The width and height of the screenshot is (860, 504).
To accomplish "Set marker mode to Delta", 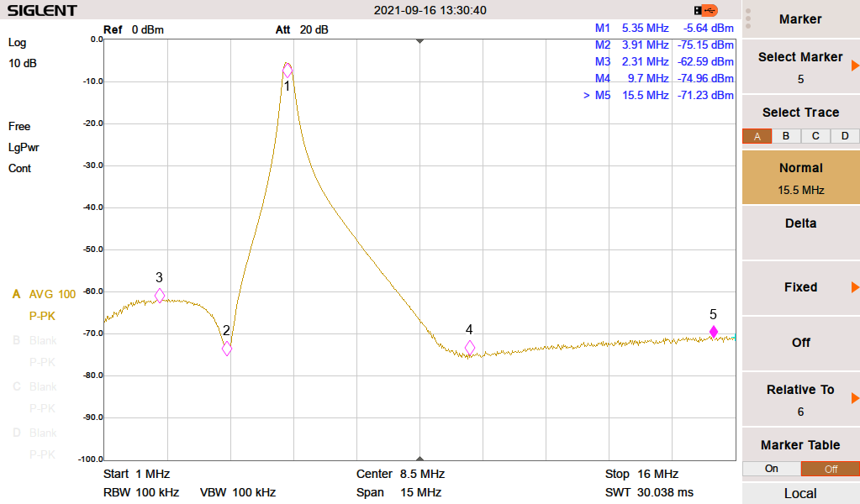I will (x=801, y=233).
